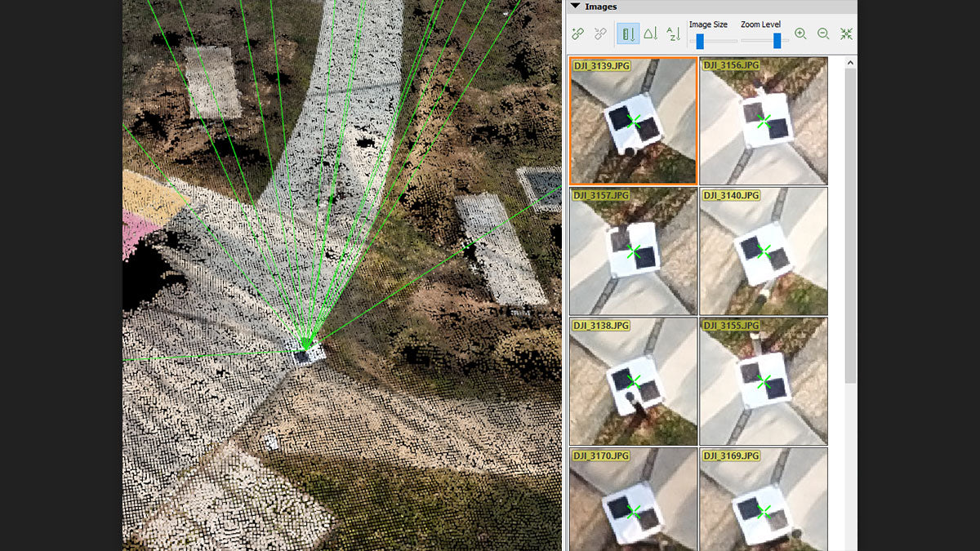Screen dimensions: 980x551
Task: Select the DJI_3138.JPG thumbnail
Action: tap(633, 380)
